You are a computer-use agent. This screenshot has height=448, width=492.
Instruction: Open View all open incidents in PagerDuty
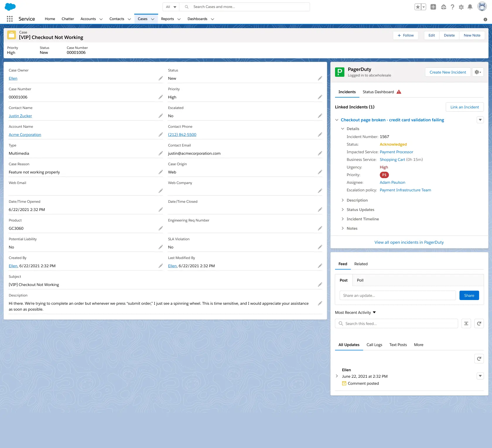[x=409, y=242]
